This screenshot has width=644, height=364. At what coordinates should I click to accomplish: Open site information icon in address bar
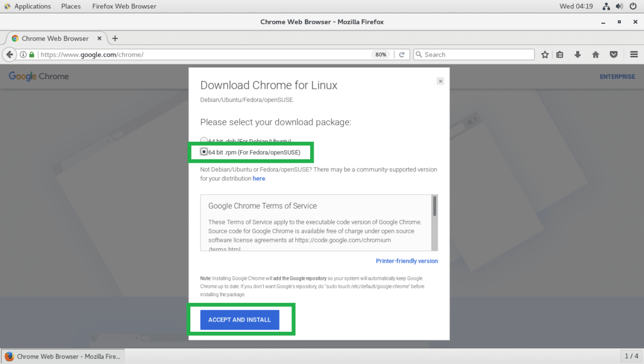click(23, 54)
